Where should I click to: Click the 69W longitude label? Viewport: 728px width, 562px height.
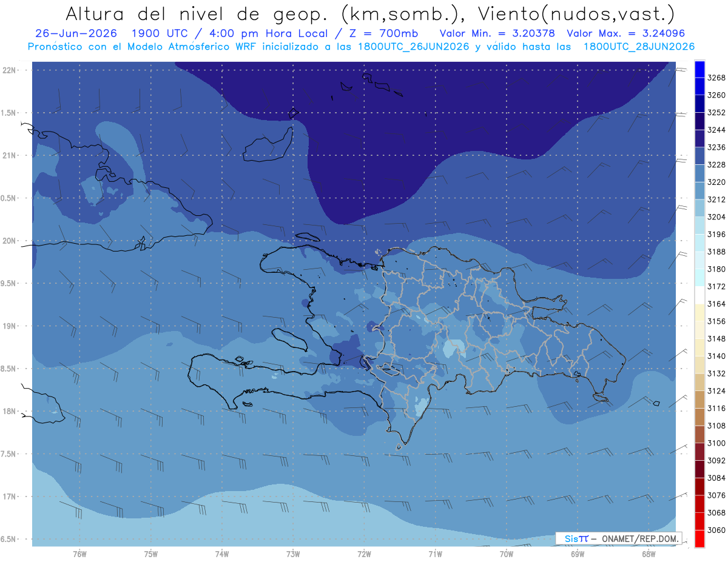click(578, 554)
